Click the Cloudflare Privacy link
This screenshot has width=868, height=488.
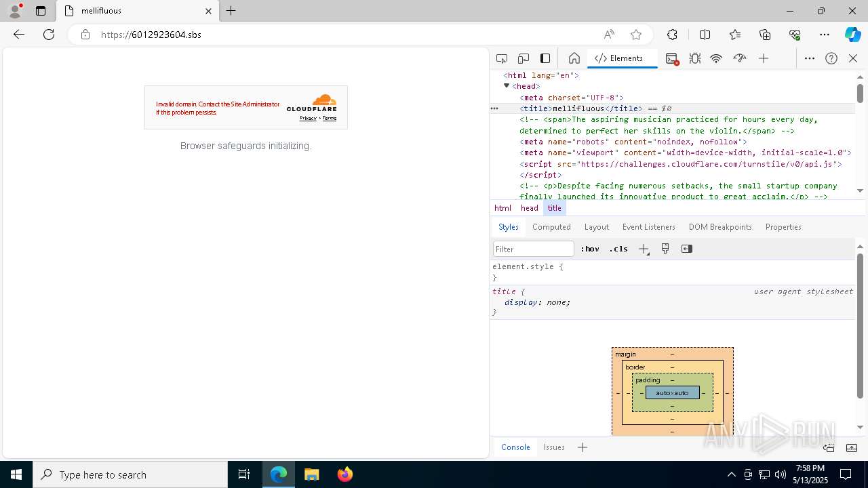308,119
